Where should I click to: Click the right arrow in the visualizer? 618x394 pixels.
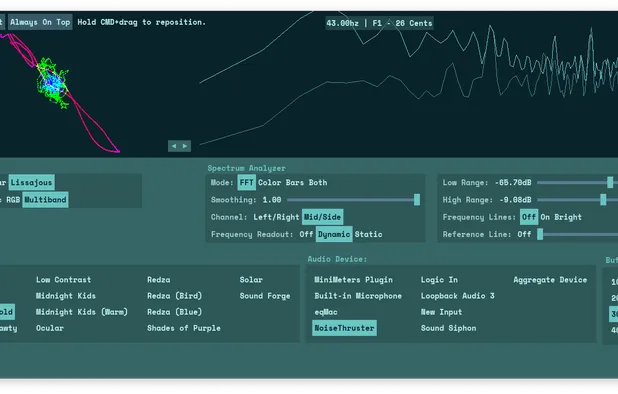pos(185,146)
